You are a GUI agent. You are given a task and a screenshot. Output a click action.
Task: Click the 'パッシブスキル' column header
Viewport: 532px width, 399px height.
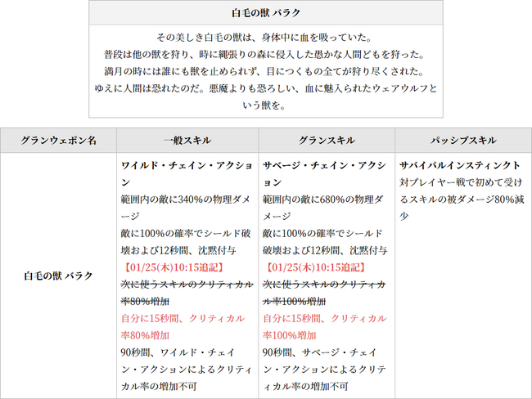point(463,141)
